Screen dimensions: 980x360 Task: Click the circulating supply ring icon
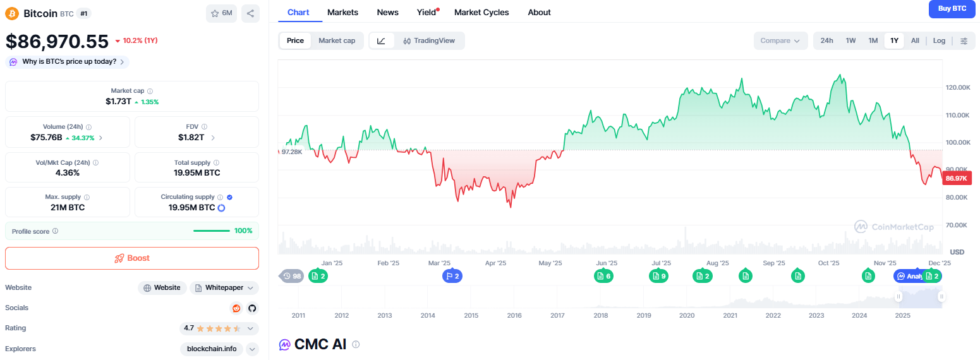(x=222, y=208)
